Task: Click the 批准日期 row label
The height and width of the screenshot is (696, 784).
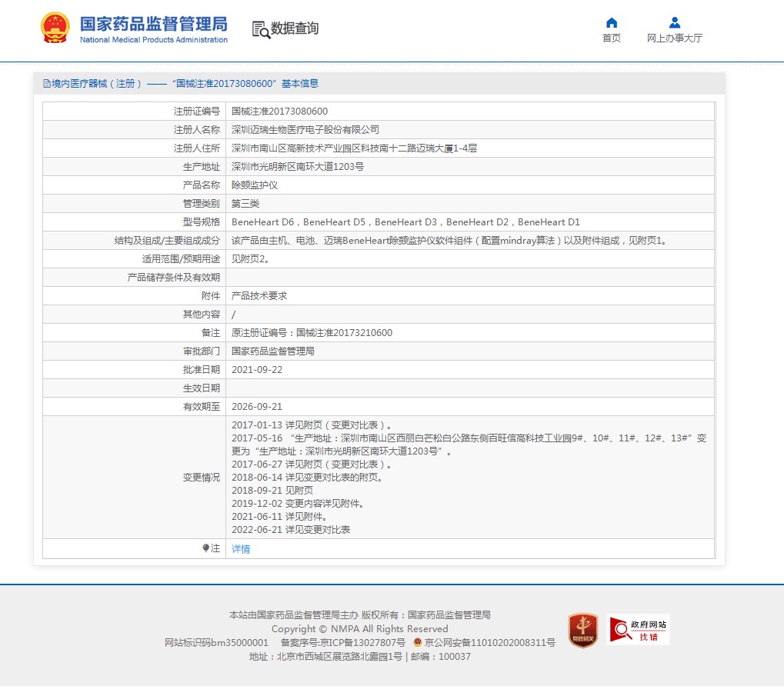Action: 201,370
